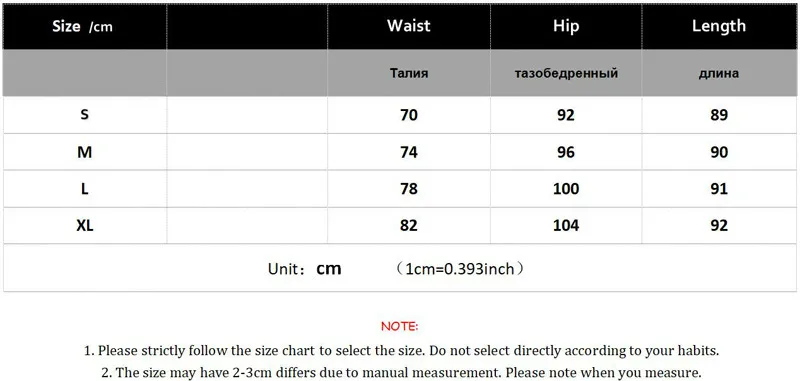
Task: Click the note about manual measurement differences
Action: (x=401, y=372)
